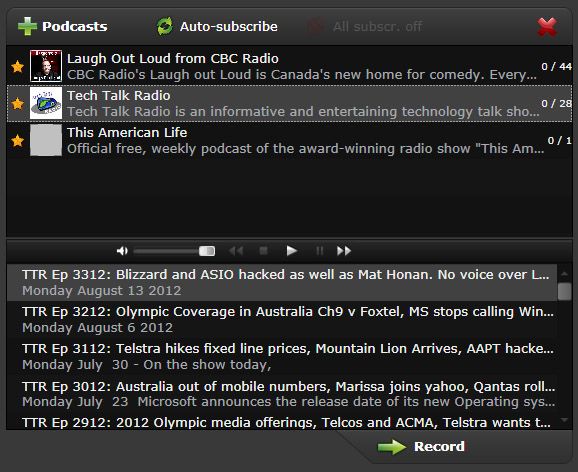Skip forward with the fast-forward button

click(344, 251)
